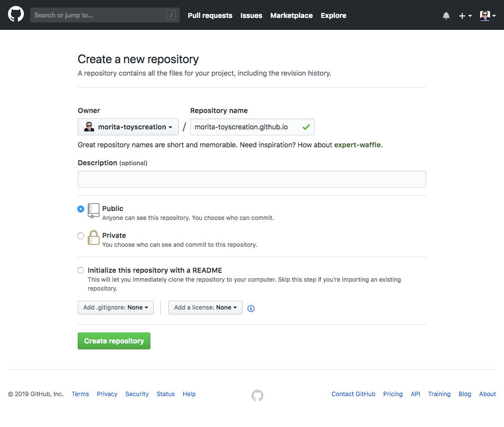Open the plus create-new menu

[x=465, y=16]
